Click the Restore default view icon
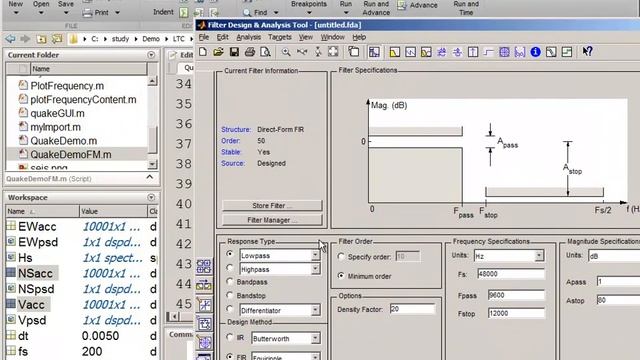Screen dimensions: 640x360 pyautogui.click(x=333, y=52)
